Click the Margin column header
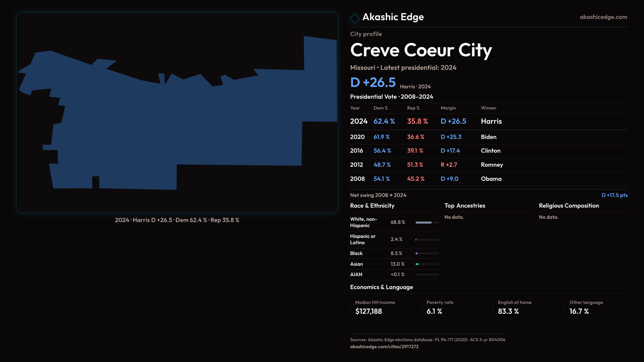 [448, 108]
